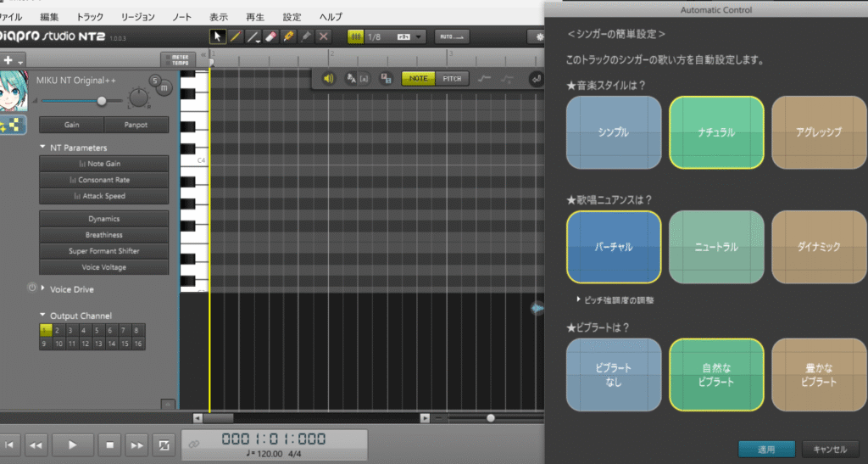The height and width of the screenshot is (464, 868).
Task: Click the return arrow icon
Action: coord(536,79)
